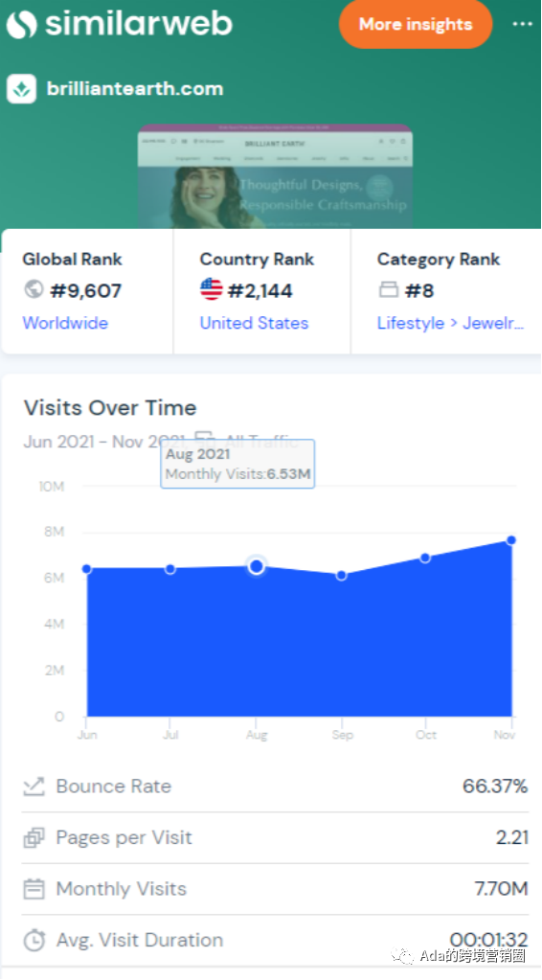The width and height of the screenshot is (542, 980).
Task: Select the Nov data point on chart
Action: click(x=510, y=540)
